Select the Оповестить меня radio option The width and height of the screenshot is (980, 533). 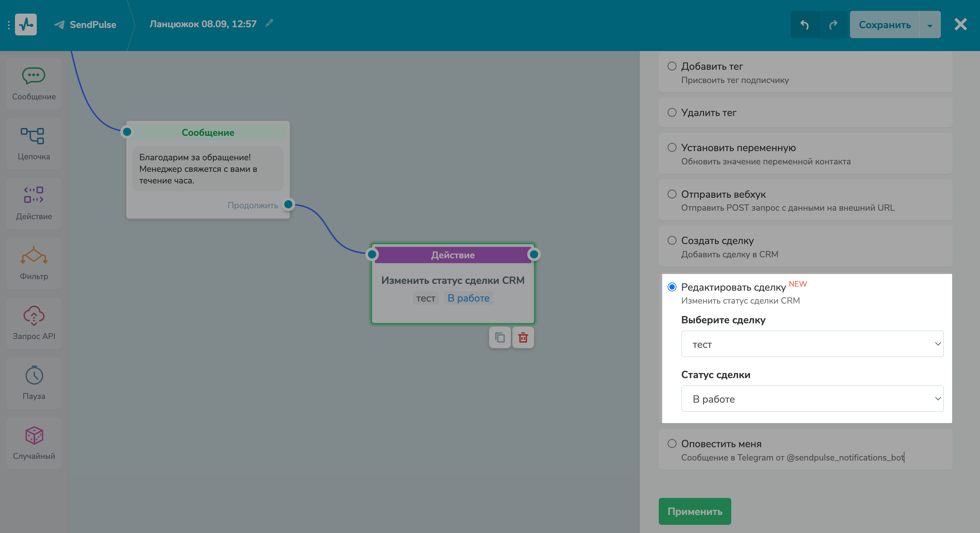point(672,443)
